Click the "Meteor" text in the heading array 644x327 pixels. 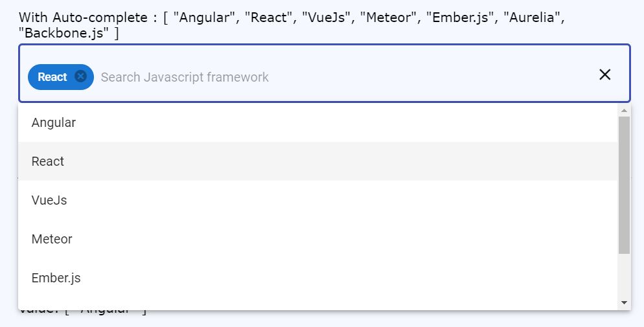(x=387, y=17)
